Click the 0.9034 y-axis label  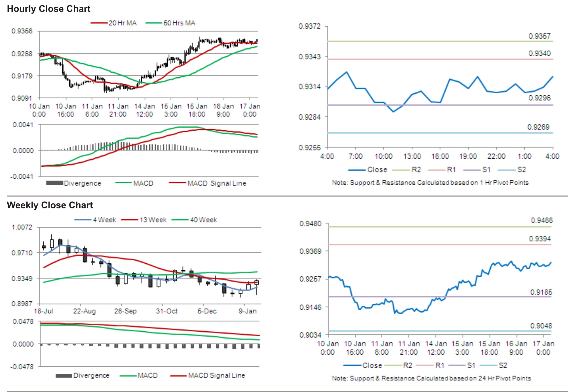click(x=310, y=335)
